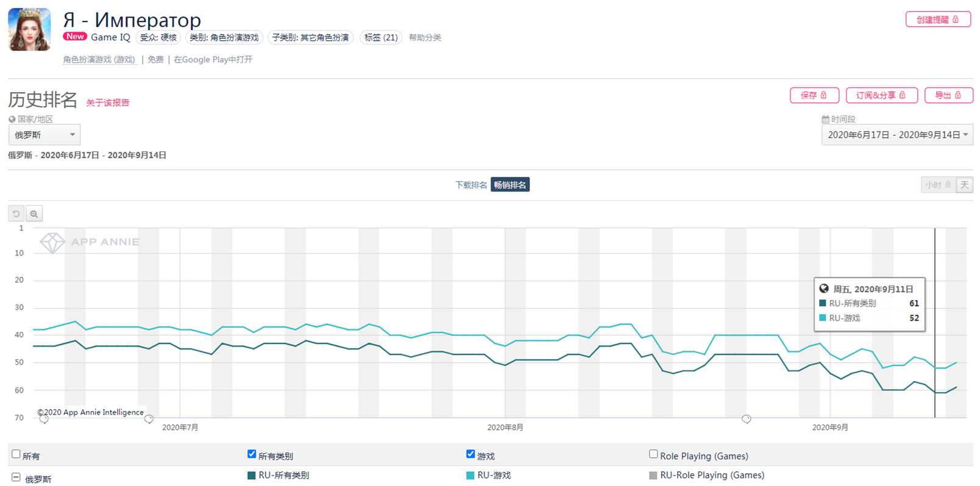This screenshot has width=980, height=486.
Task: Check the 所有 checkbox
Action: pos(16,454)
